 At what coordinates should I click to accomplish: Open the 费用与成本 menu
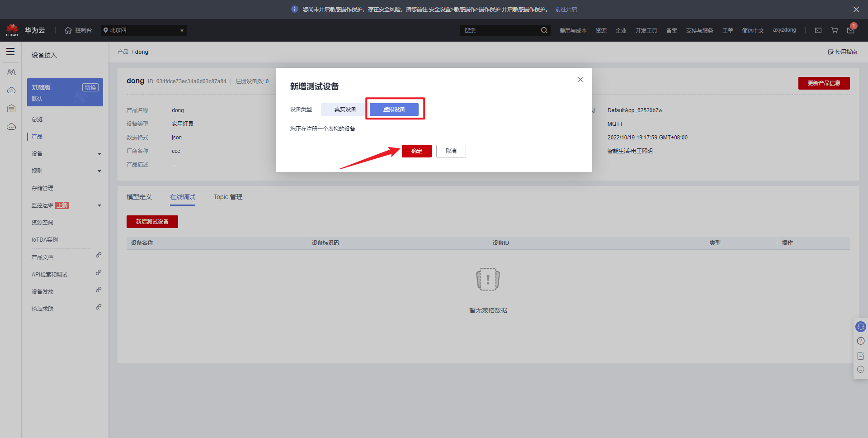(573, 31)
